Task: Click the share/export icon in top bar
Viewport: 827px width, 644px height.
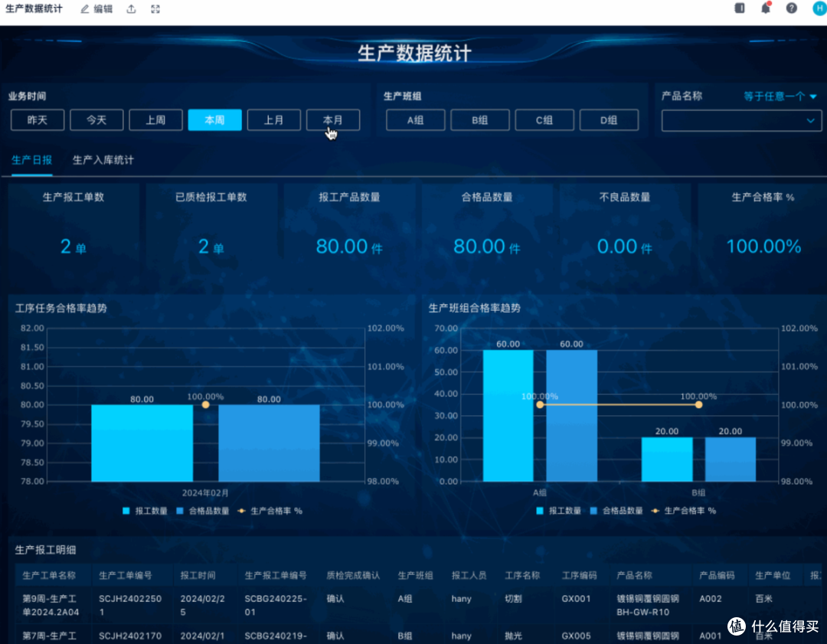Action: (132, 9)
